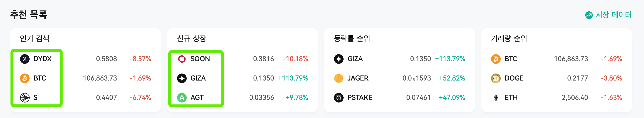Open the 거래량 순위 section title
The image size is (644, 118).
(509, 38)
